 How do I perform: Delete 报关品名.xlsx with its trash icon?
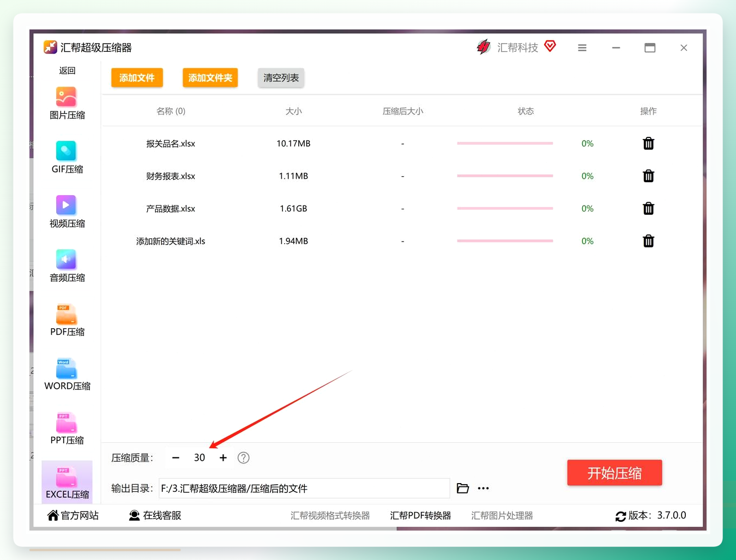tap(648, 143)
